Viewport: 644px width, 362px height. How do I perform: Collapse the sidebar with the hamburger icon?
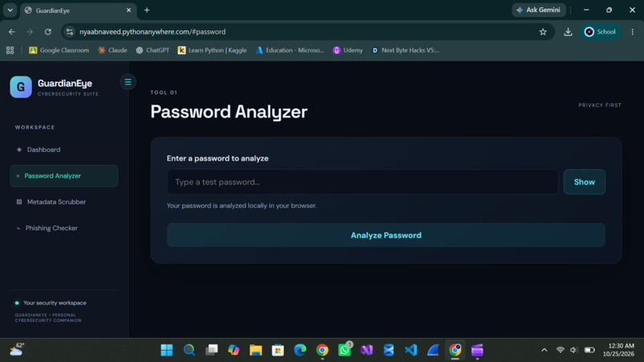click(x=128, y=82)
